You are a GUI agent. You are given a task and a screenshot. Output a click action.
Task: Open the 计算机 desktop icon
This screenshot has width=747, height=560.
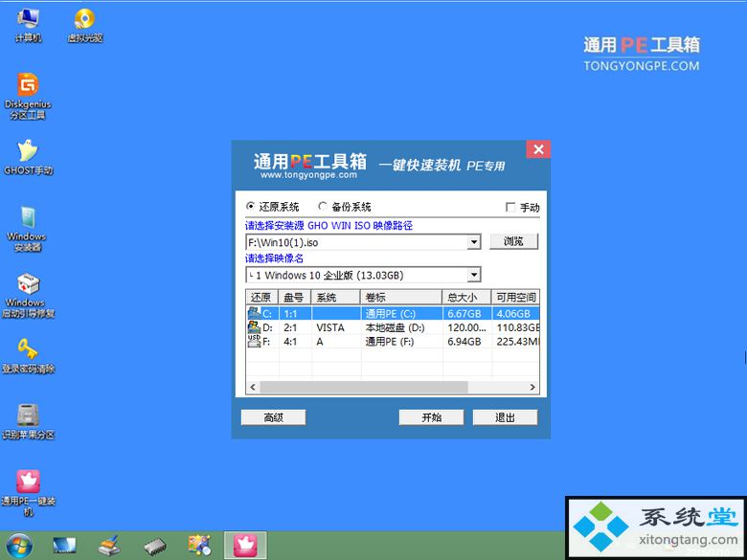[x=28, y=25]
